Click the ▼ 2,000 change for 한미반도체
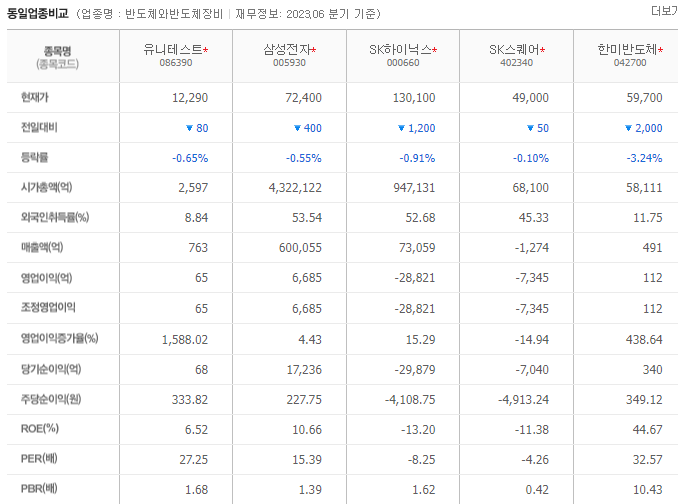 click(643, 128)
